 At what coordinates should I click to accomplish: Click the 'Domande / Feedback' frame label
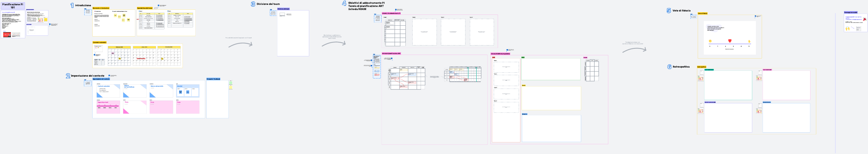tap(213, 79)
